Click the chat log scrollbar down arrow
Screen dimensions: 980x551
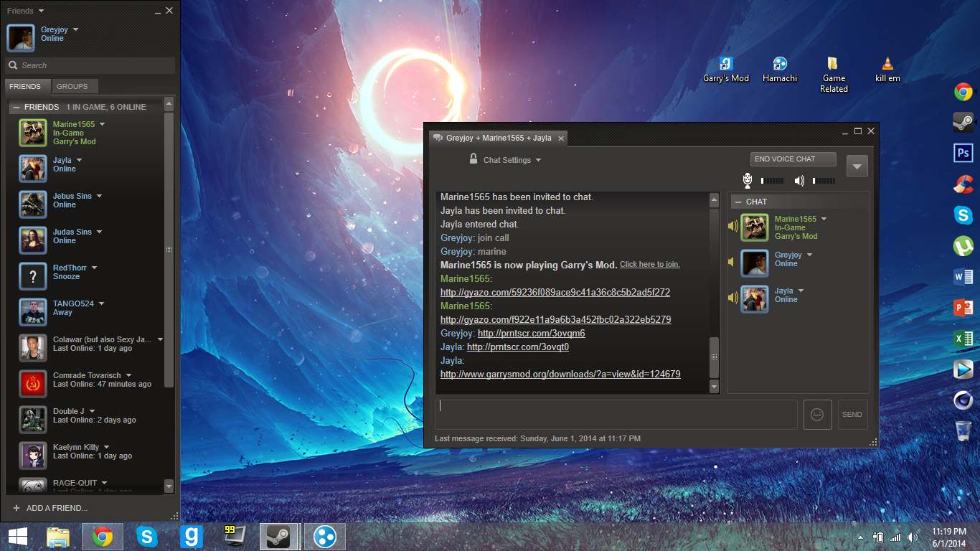[x=714, y=386]
